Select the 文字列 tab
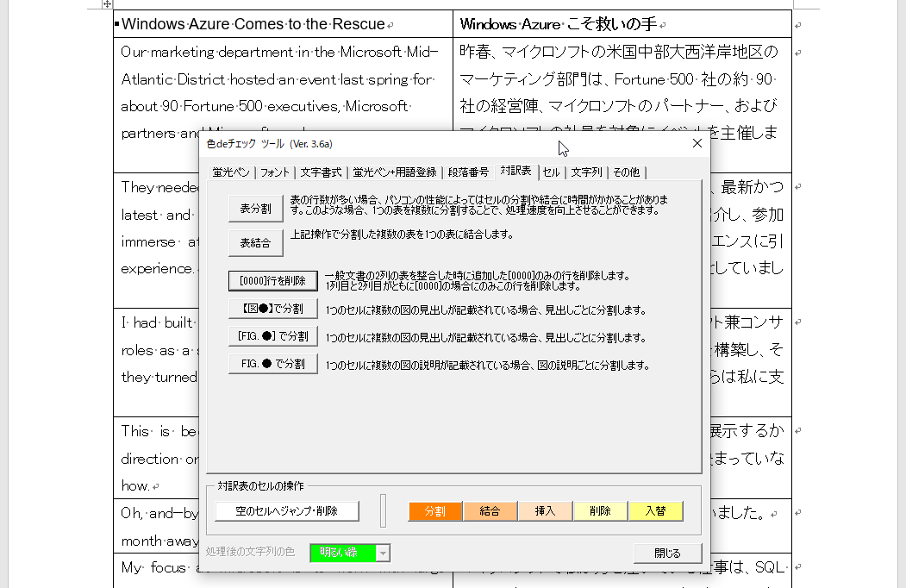906x588 pixels. pyautogui.click(x=586, y=172)
